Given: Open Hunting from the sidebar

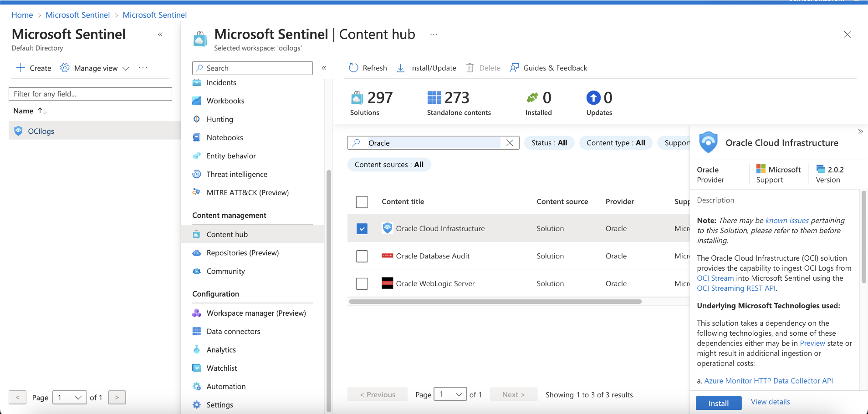Looking at the screenshot, I should pyautogui.click(x=220, y=119).
